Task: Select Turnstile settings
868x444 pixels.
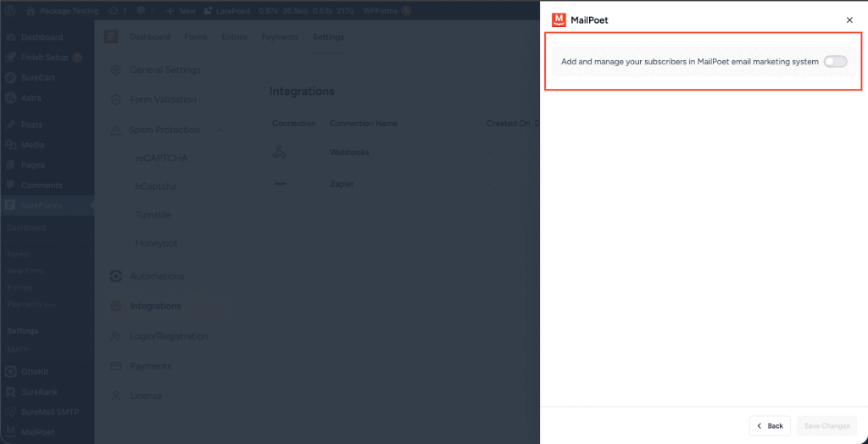Action: point(153,214)
